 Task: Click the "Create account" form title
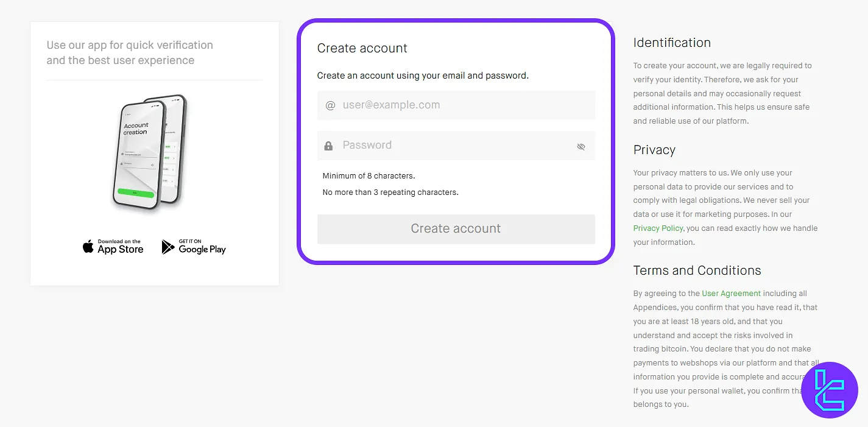click(x=362, y=48)
